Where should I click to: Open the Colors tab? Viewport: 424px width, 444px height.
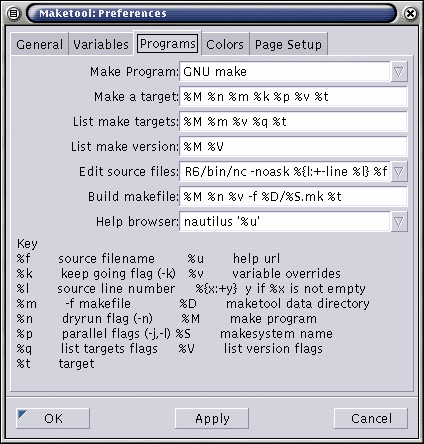225,44
